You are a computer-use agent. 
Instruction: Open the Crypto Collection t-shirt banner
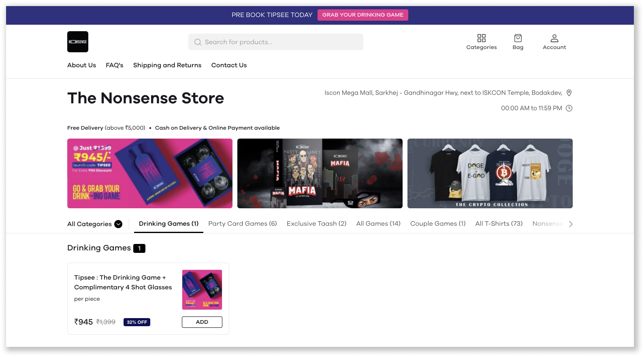[x=490, y=173]
